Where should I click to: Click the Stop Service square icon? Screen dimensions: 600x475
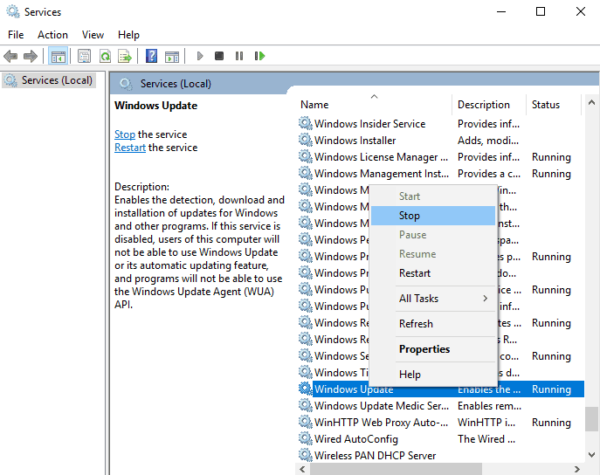tap(219, 56)
